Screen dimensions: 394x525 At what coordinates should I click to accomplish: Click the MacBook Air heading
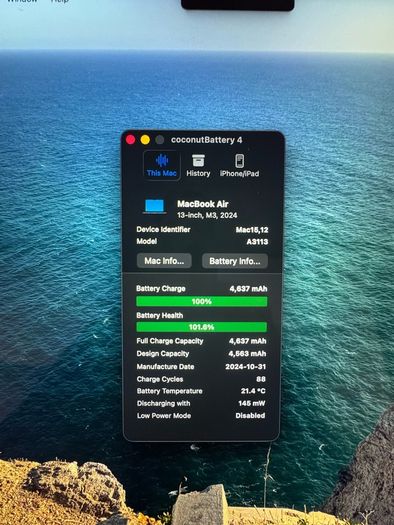coord(203,204)
